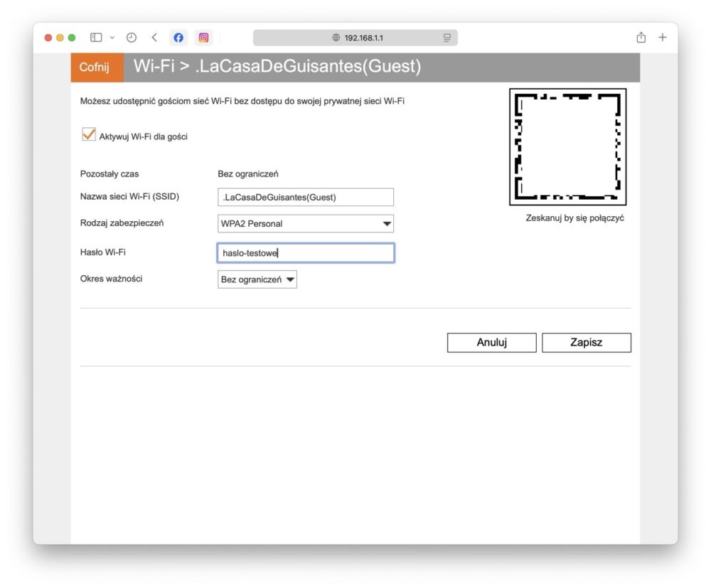Click the Anuluj button
Viewport: 711px width, 588px height.
[x=491, y=342]
